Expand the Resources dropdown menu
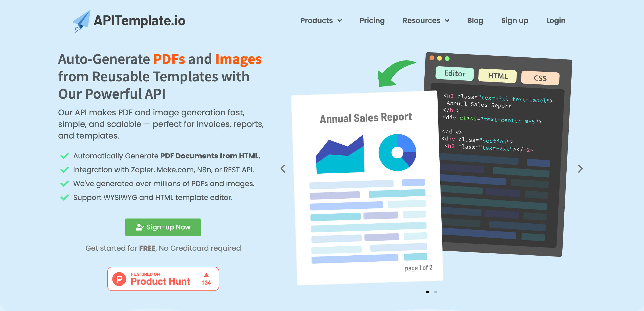The height and width of the screenshot is (311, 644). click(x=426, y=21)
